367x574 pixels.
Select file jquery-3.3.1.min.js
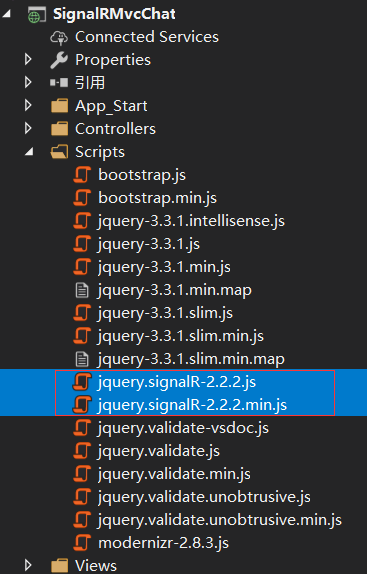click(x=164, y=268)
